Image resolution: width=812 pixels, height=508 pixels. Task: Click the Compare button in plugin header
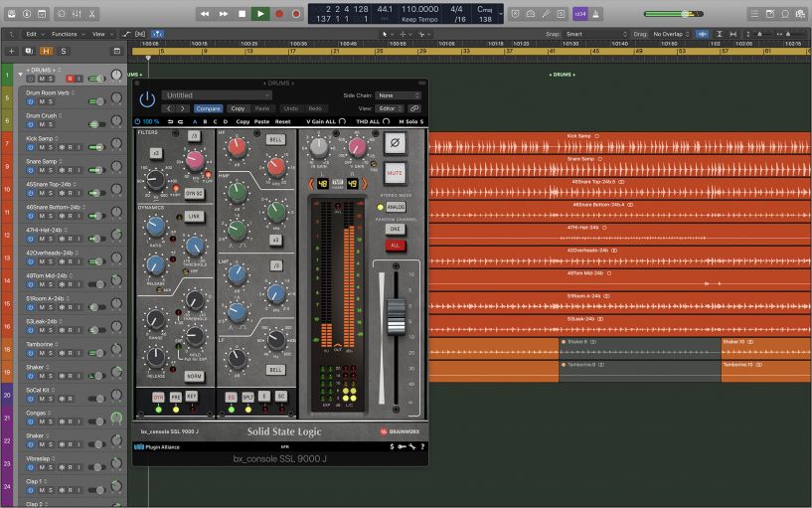click(x=208, y=108)
